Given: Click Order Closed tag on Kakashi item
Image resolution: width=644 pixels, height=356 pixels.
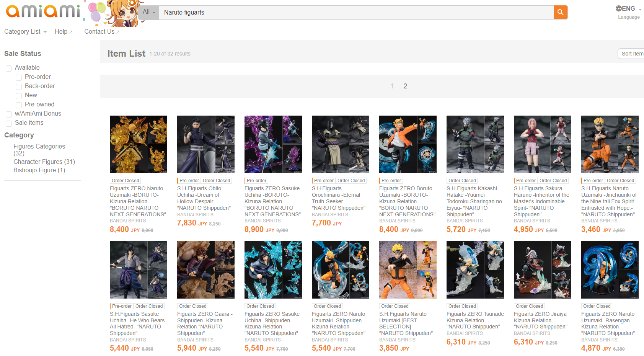Looking at the screenshot, I should (462, 181).
